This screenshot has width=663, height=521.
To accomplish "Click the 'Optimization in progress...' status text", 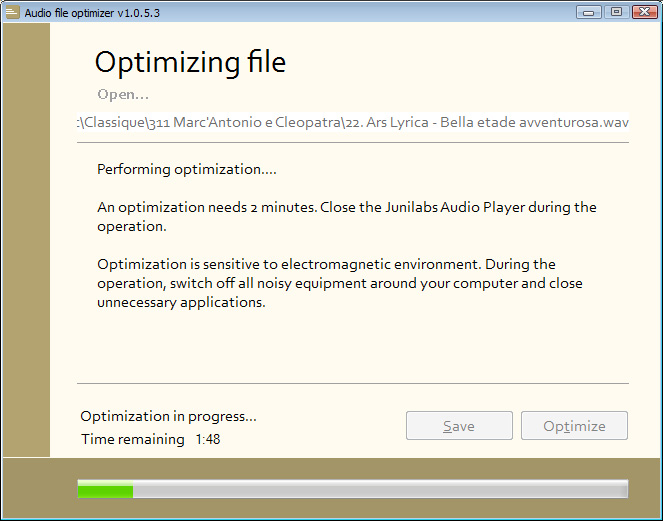I will pos(168,417).
